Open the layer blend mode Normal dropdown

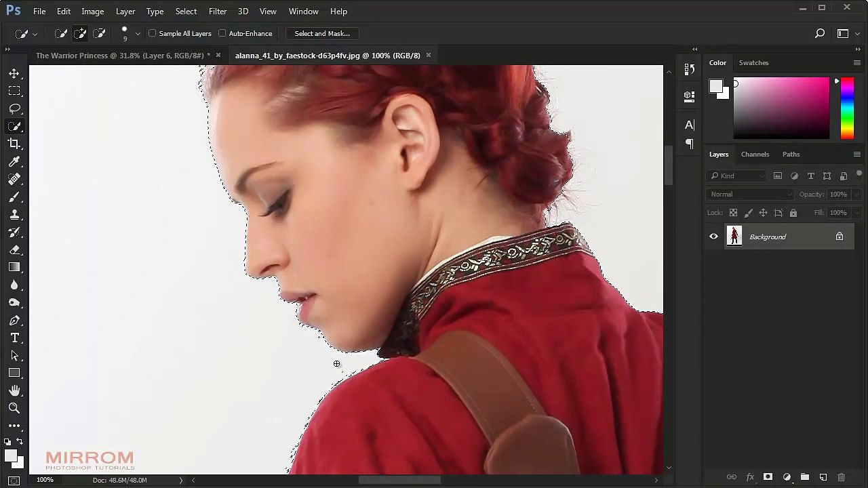coord(750,195)
